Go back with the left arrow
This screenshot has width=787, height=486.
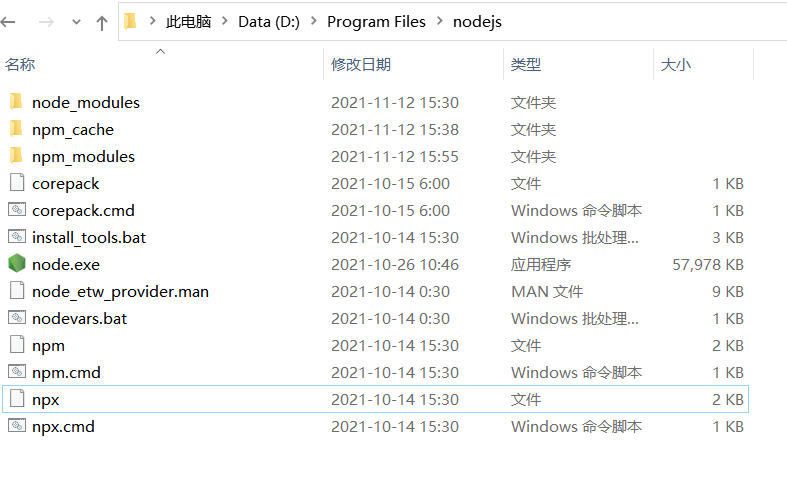8,22
